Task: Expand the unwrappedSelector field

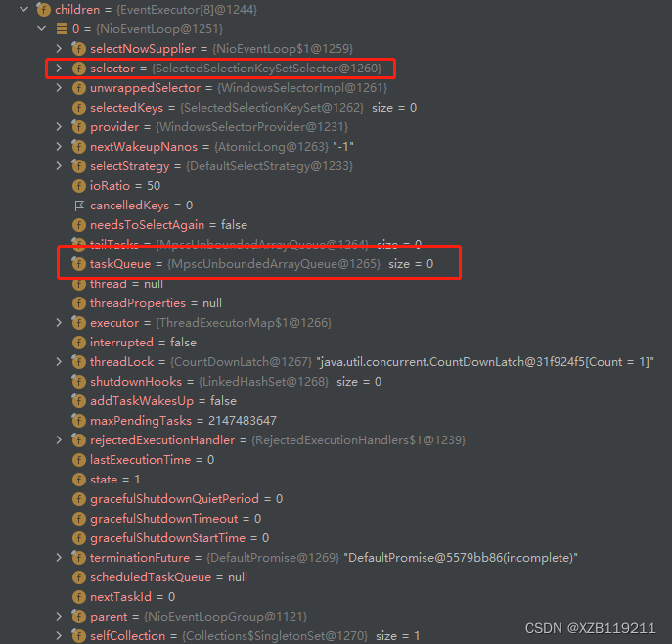Action: (59, 87)
